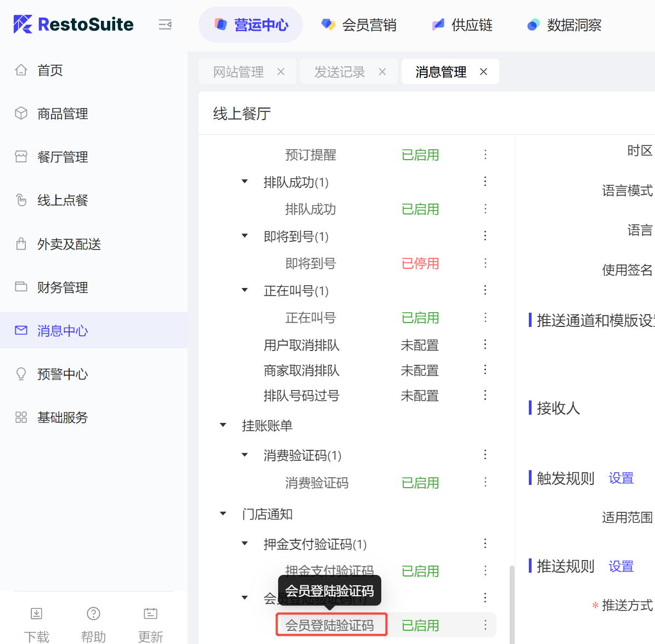Screen dimensions: 655x644
Task: Open the download icon in the bottom bar
Action: click(36, 614)
